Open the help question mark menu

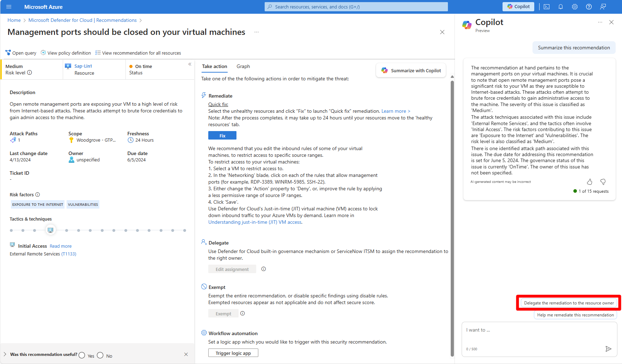click(589, 7)
